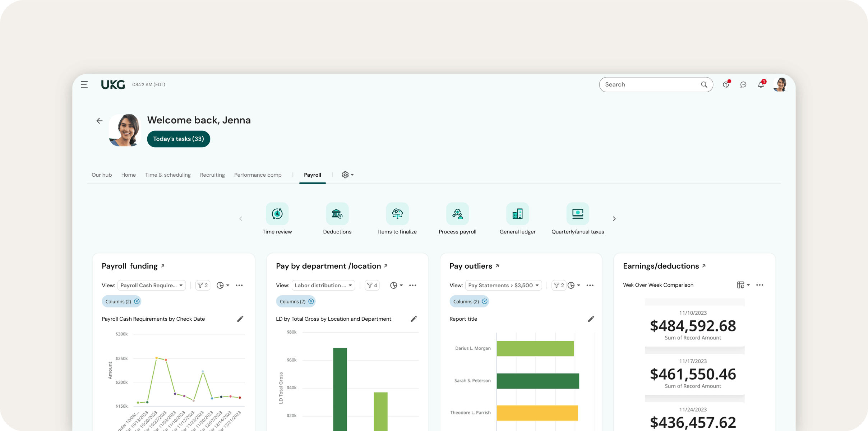Image resolution: width=868 pixels, height=431 pixels.
Task: Click the Process payroll icon
Action: pos(457,214)
